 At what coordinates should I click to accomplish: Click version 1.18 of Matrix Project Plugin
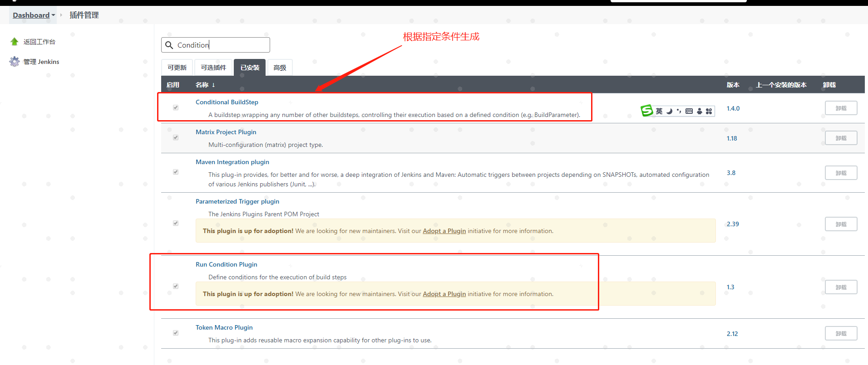[732, 138]
